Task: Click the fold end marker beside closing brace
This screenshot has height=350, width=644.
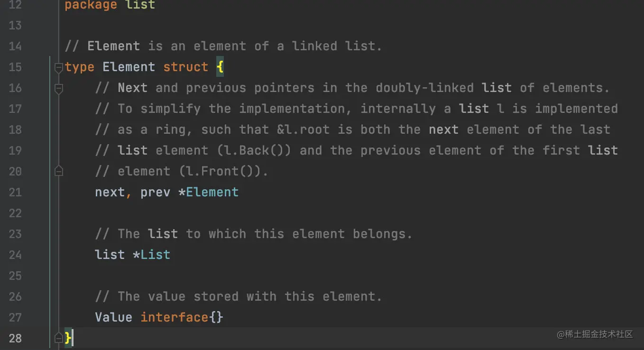Action: (59, 338)
